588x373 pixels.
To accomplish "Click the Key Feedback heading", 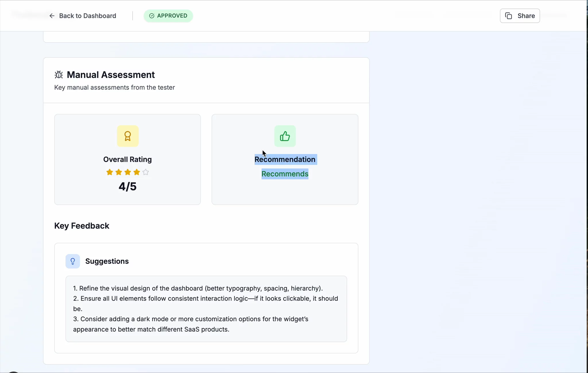I will coord(82,226).
